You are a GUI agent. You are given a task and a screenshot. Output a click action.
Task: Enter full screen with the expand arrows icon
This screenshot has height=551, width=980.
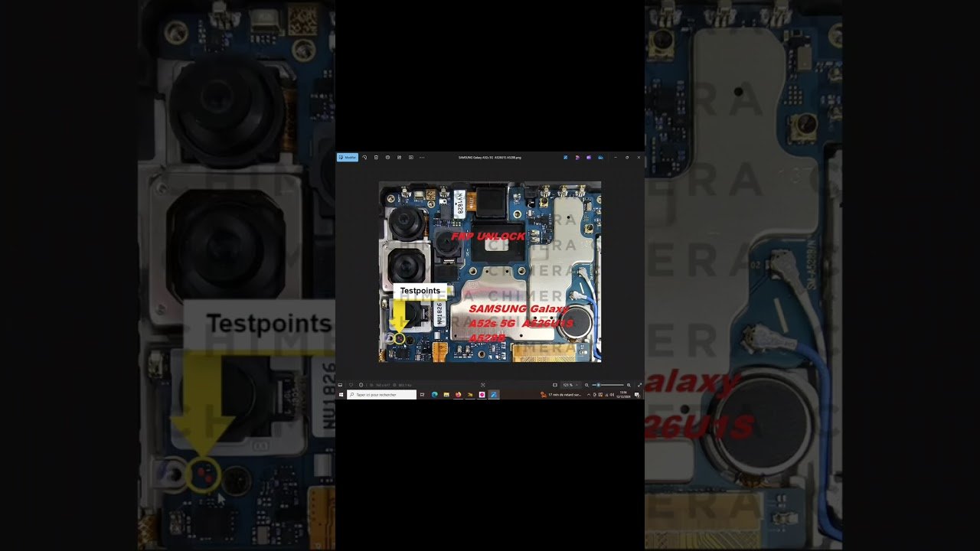639,385
